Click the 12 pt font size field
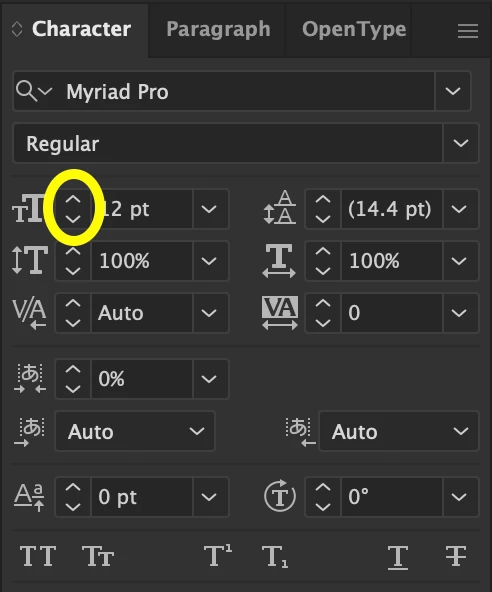This screenshot has height=592, width=492. [x=142, y=209]
